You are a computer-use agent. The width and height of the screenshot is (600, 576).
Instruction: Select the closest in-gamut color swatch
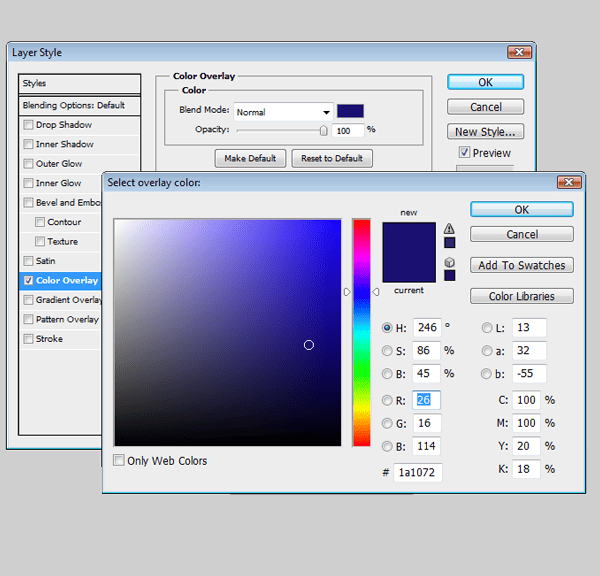[x=450, y=243]
